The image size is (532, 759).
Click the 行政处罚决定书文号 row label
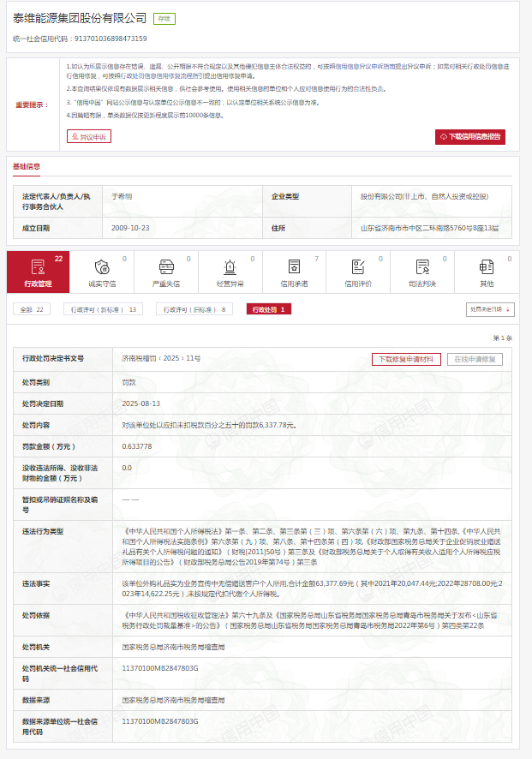[53, 358]
